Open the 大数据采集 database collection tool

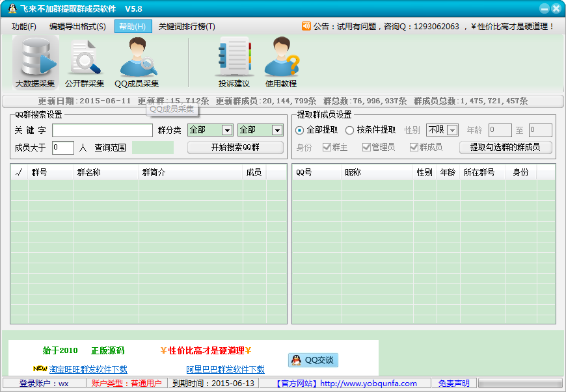35,63
